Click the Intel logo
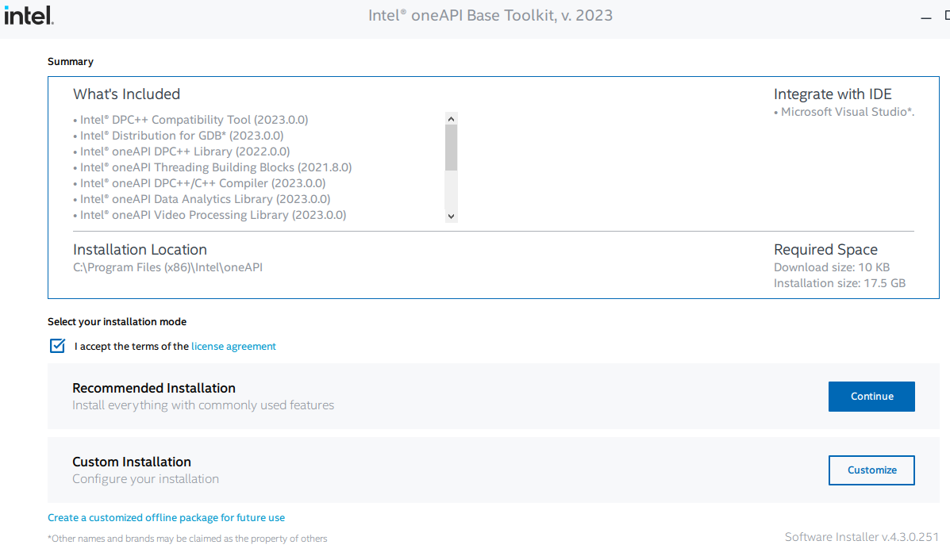 coord(29,15)
